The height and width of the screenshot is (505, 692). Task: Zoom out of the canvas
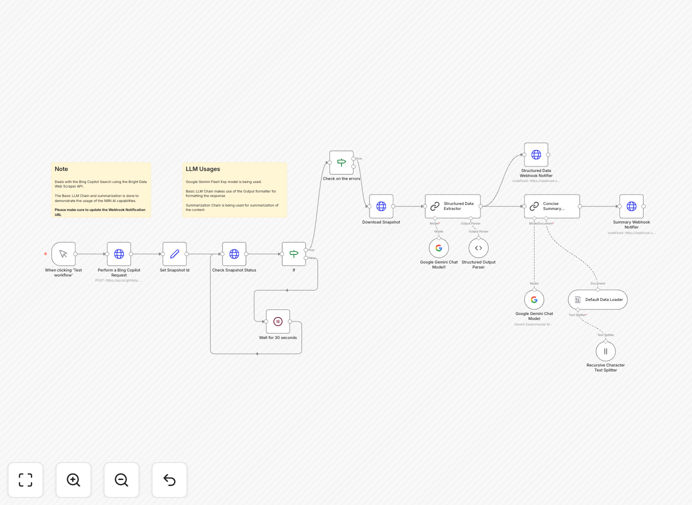121,480
